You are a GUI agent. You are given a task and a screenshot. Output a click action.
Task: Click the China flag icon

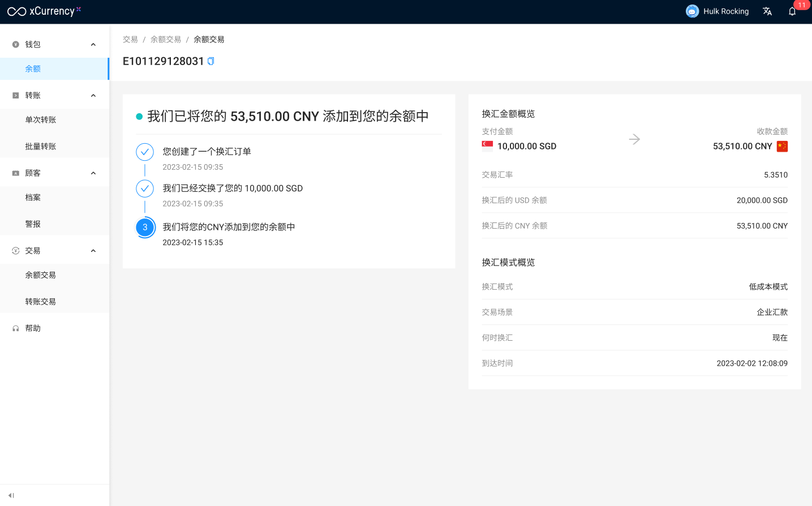point(782,146)
